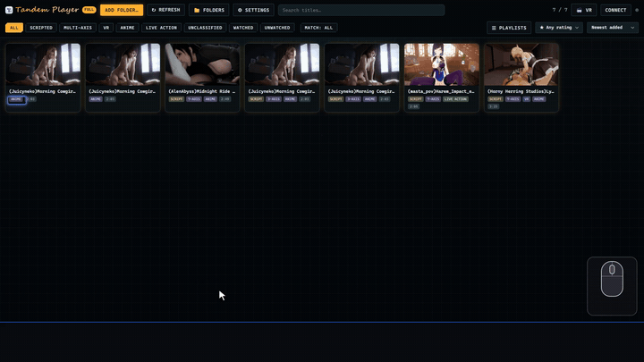Click the 2:49 duration on AlenAbyss card
Screen dimensions: 644x362
[x=225, y=99]
